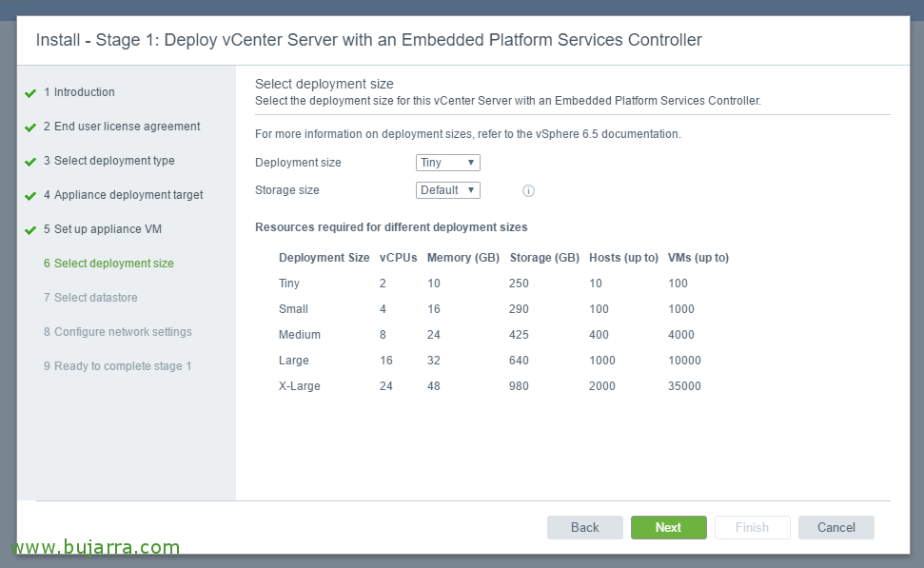Image resolution: width=924 pixels, height=568 pixels.
Task: Go to step 3 Select deployment type
Action: point(109,160)
